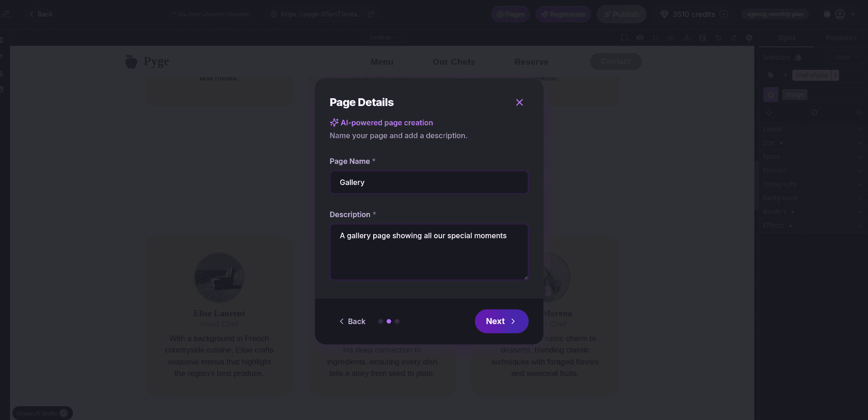Image resolution: width=868 pixels, height=420 pixels.
Task: Click the Publish button
Action: (621, 14)
